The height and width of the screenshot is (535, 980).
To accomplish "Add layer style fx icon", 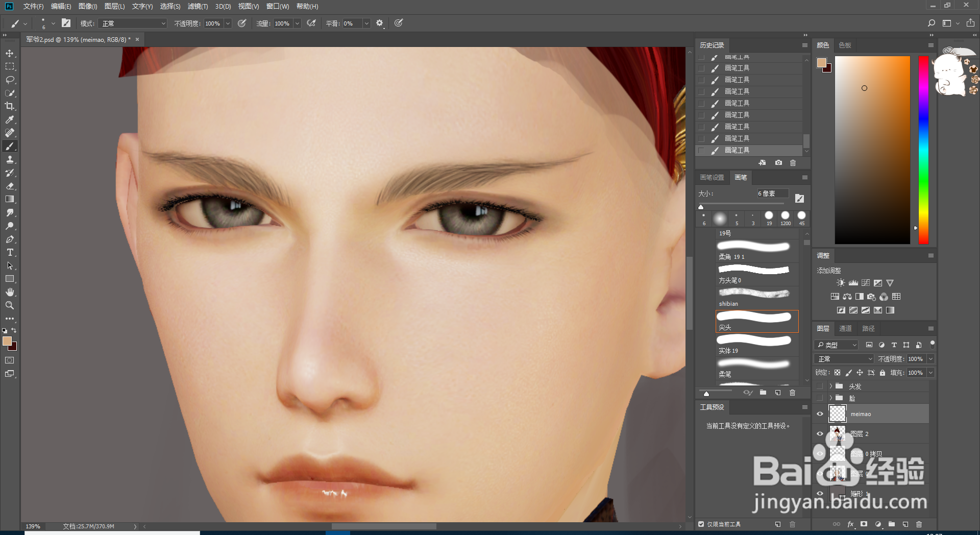I will (x=850, y=524).
